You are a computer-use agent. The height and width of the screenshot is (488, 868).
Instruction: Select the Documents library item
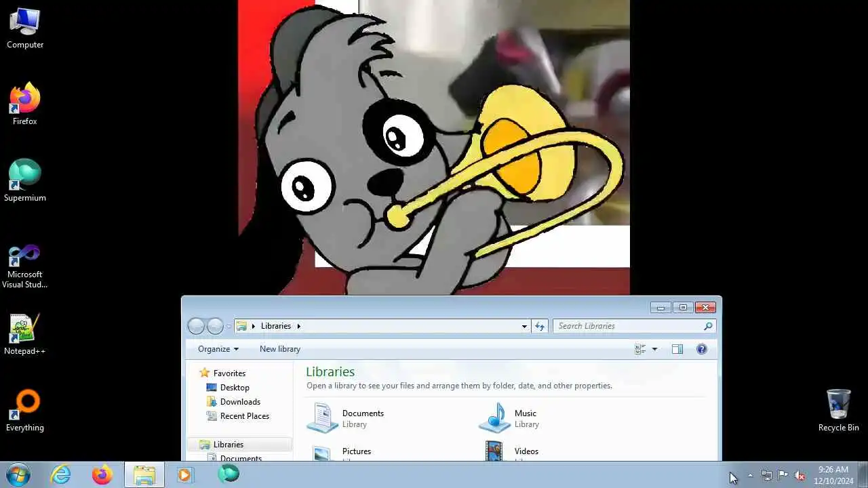click(346, 418)
